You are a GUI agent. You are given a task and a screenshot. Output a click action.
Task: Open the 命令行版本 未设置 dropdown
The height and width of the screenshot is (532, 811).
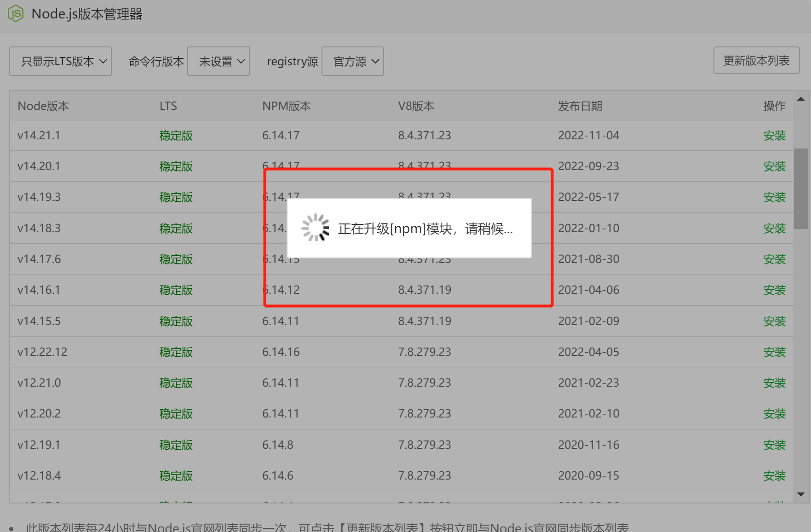[219, 61]
